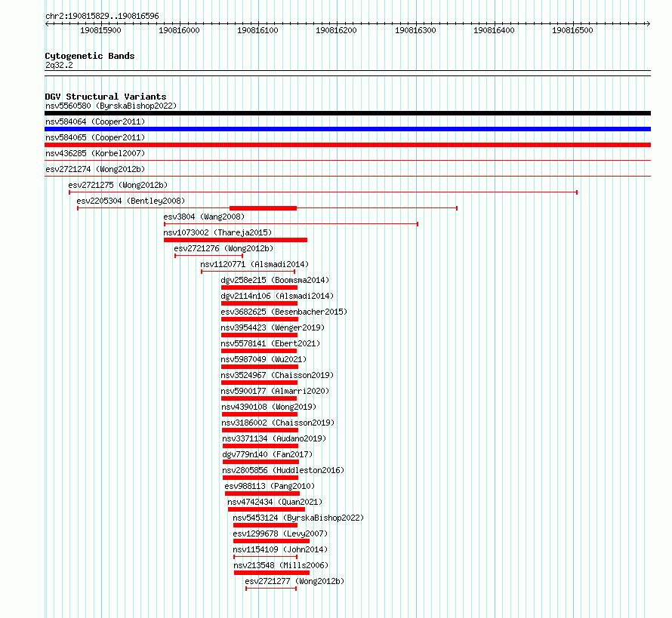Click ruler position 190816000

tap(179, 30)
